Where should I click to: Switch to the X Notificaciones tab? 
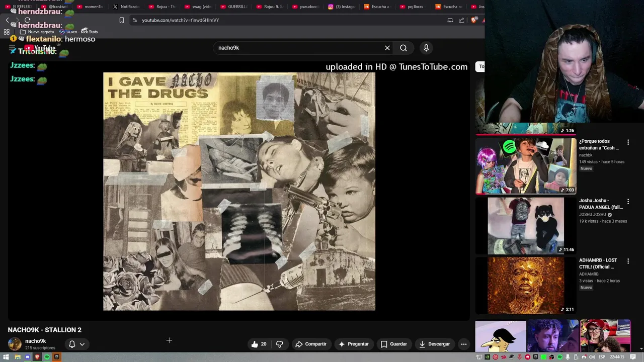(126, 7)
